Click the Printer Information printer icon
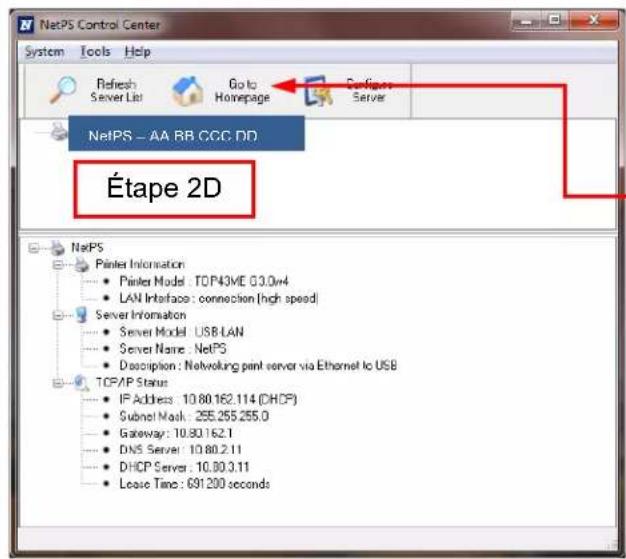This screenshot has width=626, height=559. [x=82, y=264]
